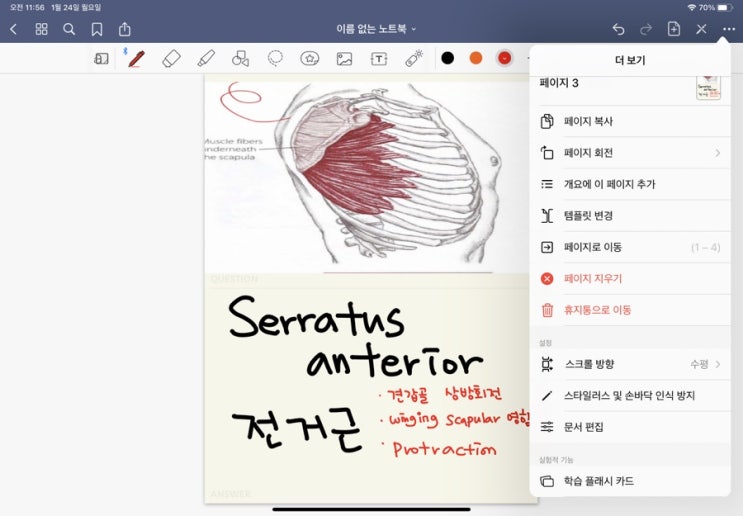The image size is (743, 516).
Task: Select the Text box tool
Action: point(379,59)
